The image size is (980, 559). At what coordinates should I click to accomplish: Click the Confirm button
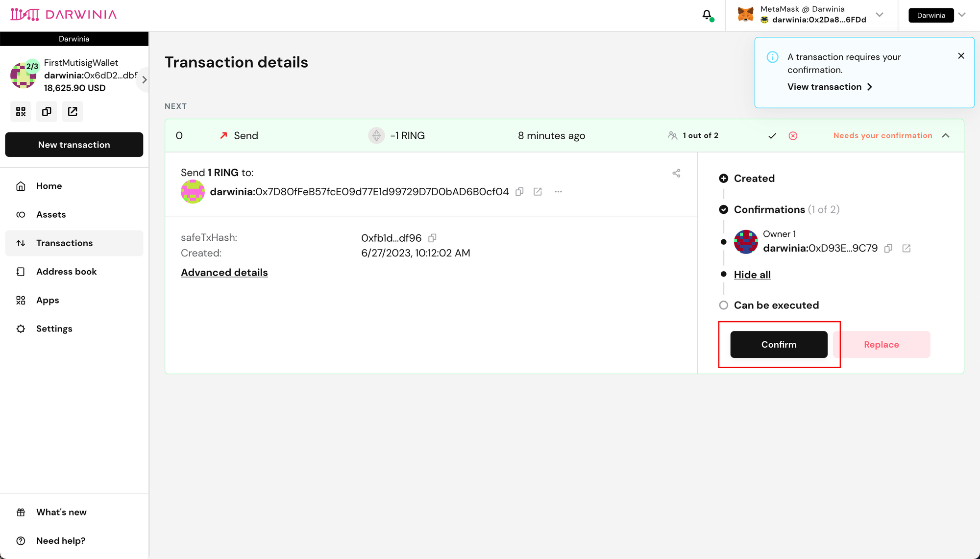[779, 344]
